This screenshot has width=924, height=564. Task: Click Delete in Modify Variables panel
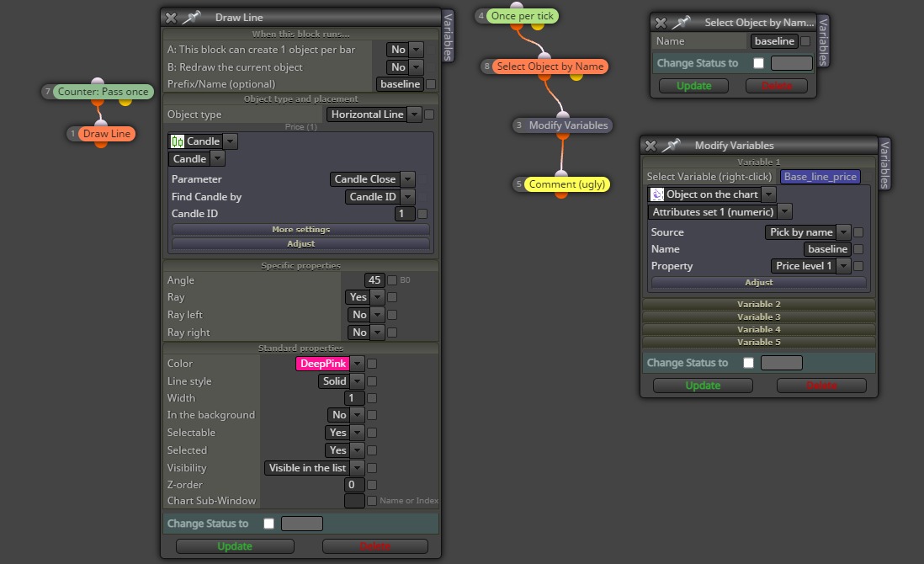[820, 386]
